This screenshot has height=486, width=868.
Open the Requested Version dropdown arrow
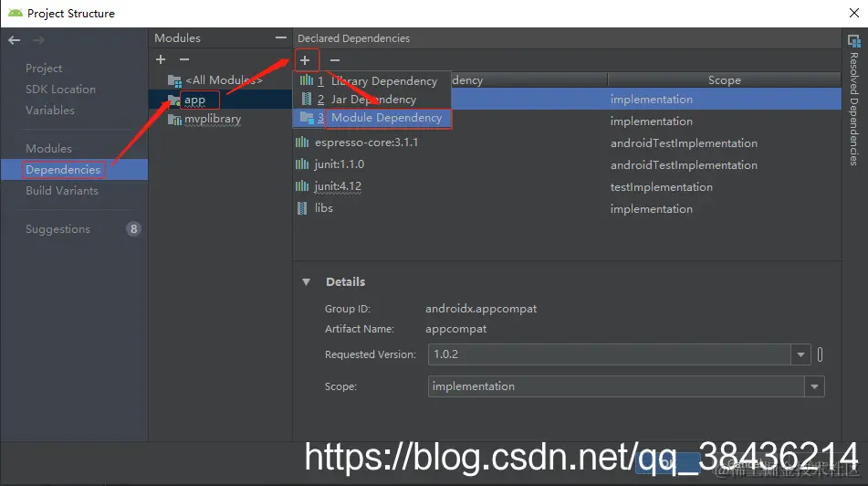pos(800,354)
